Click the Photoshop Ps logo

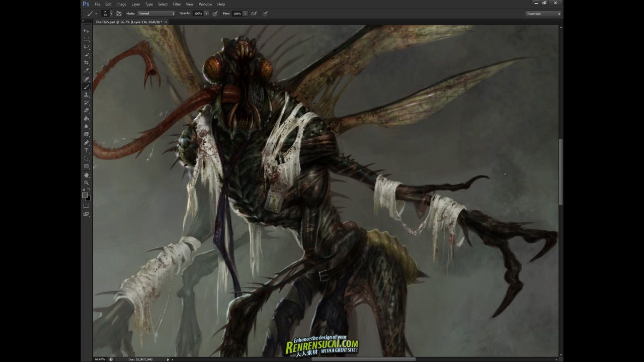click(x=86, y=4)
